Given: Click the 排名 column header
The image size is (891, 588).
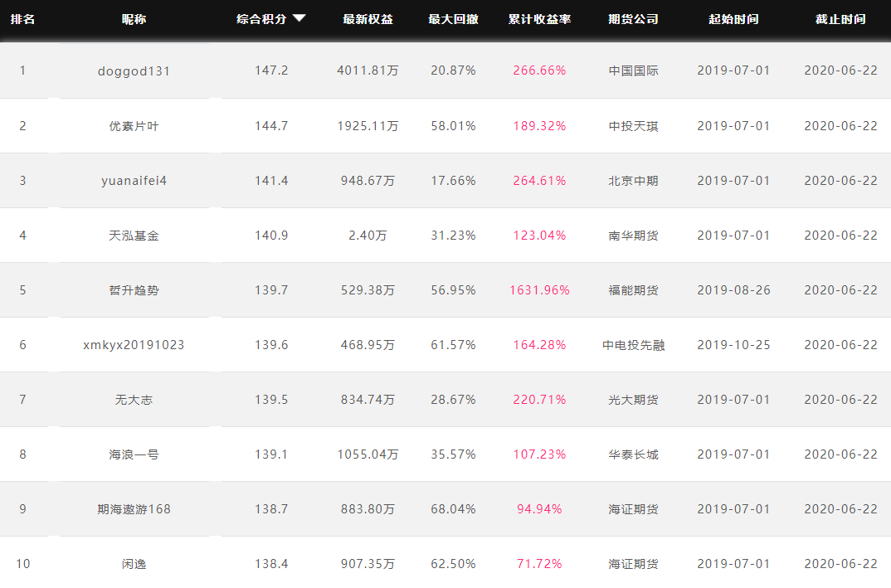Looking at the screenshot, I should pyautogui.click(x=22, y=19).
